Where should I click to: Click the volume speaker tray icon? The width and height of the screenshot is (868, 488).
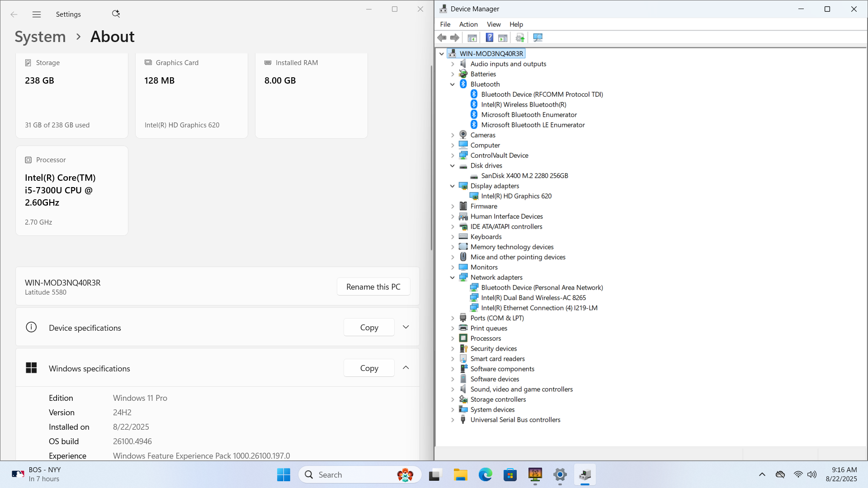tap(812, 474)
